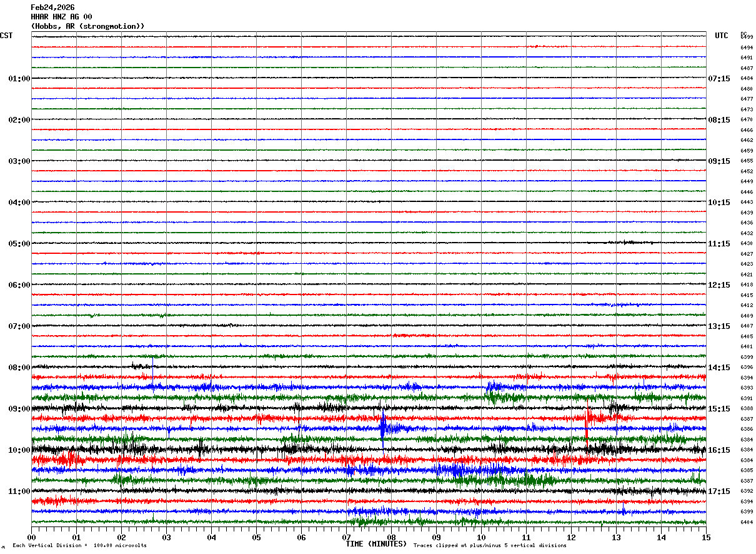
Task: Click the 16:15 UTC time label
Action: (719, 450)
